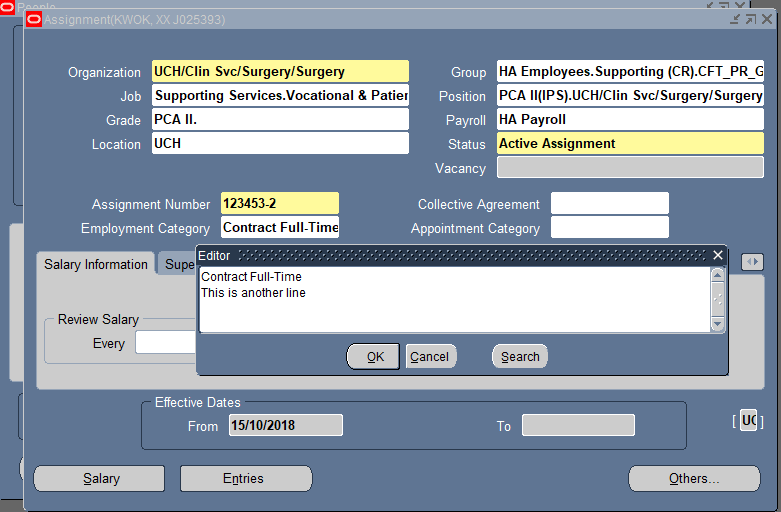Screen dimensions: 781x512
Task: Select the Status field Active Assignment
Action: 630,143
